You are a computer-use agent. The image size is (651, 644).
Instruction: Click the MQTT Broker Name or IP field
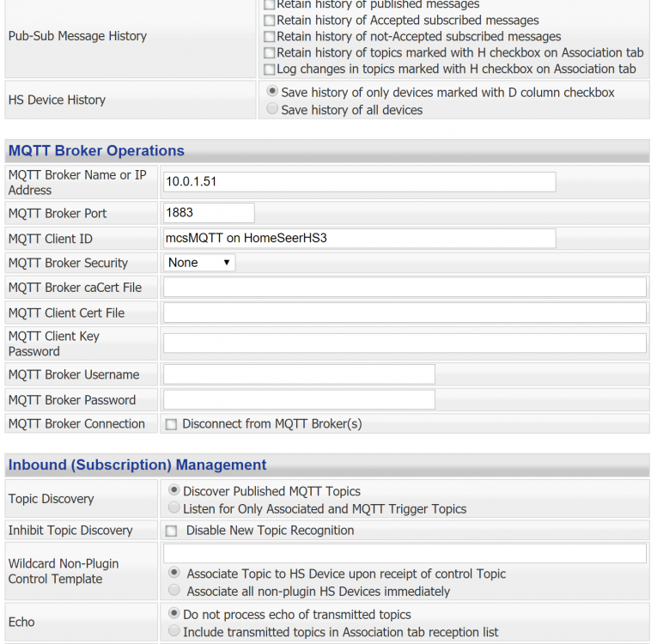[359, 182]
